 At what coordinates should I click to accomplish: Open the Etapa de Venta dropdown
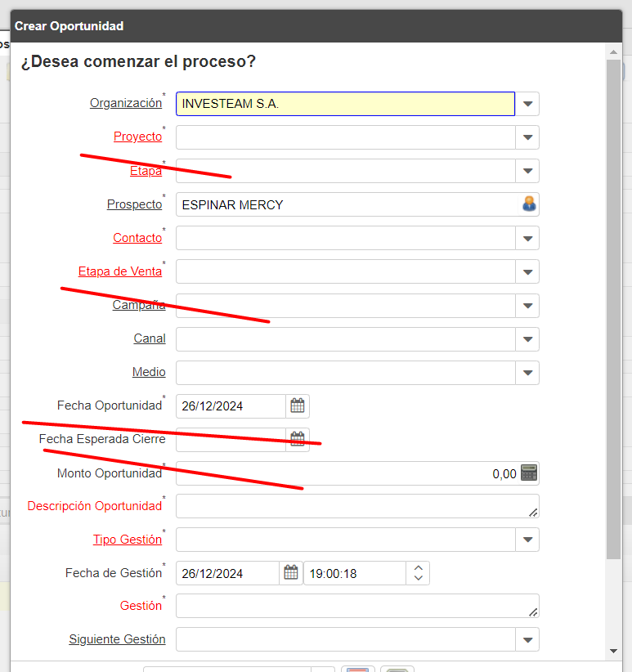(x=527, y=271)
